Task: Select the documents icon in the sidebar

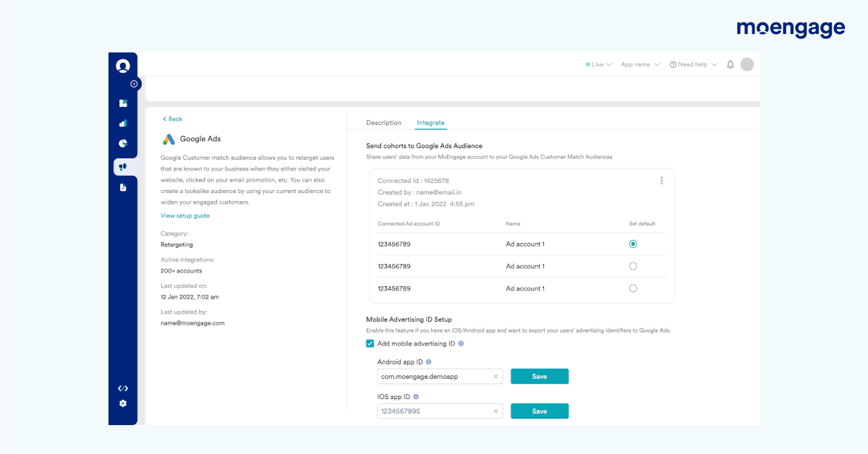Action: 123,187
